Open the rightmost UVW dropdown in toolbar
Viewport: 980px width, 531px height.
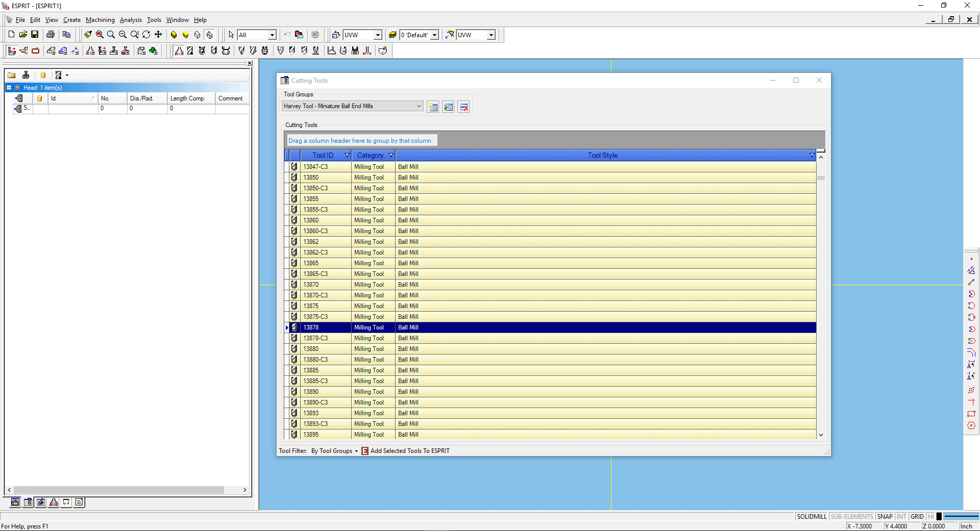pyautogui.click(x=491, y=35)
